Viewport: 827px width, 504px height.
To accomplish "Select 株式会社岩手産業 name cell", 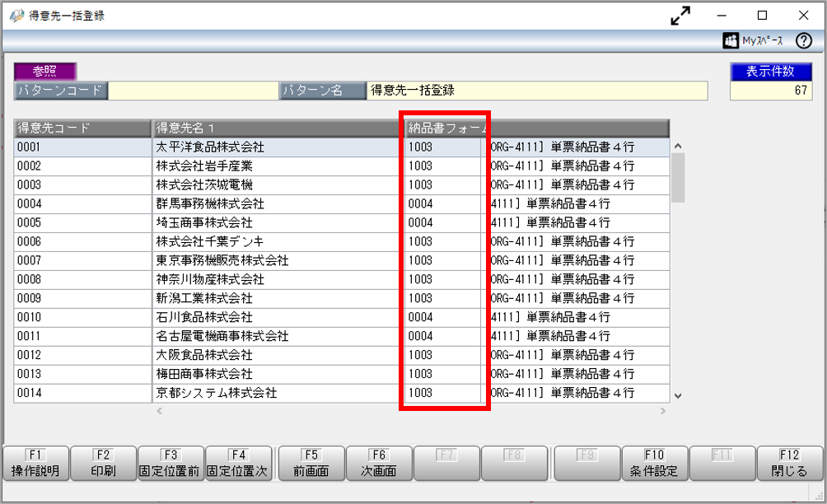I will coord(278,166).
